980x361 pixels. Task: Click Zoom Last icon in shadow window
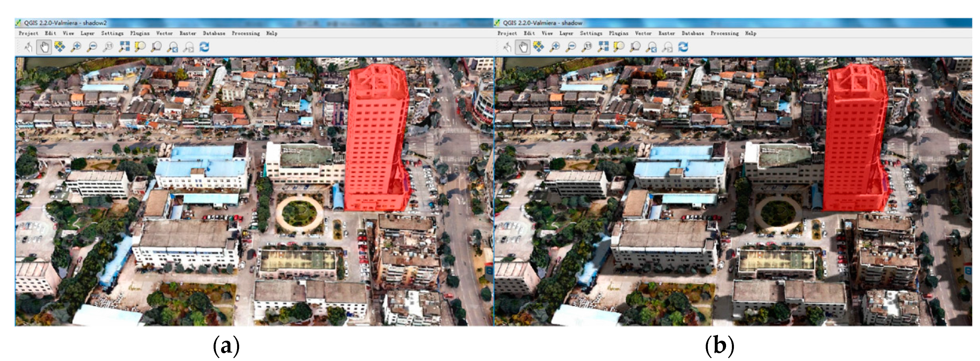point(651,47)
